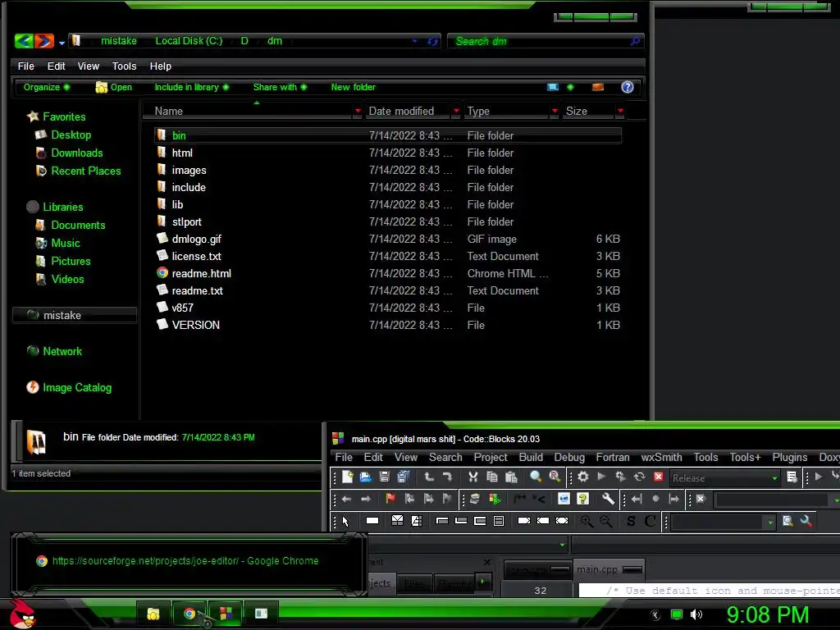Open the Debug menu in Code::Blocks

point(569,457)
